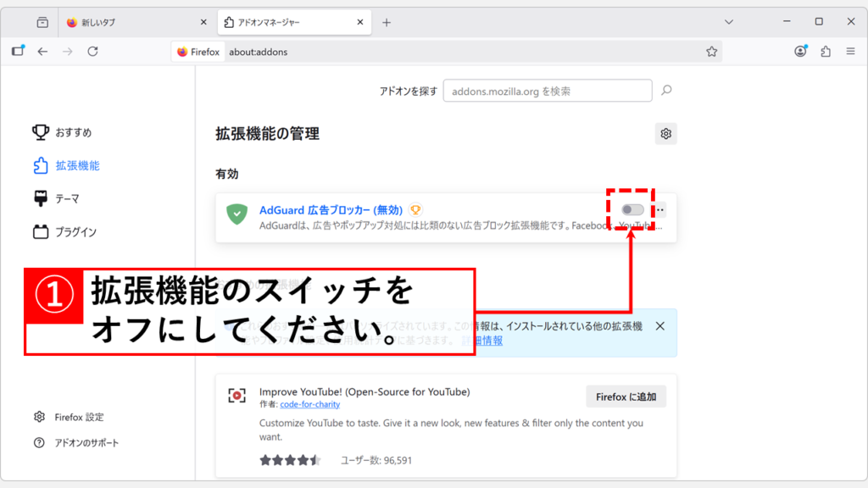The image size is (868, 488).
Task: Click the star rating of Improve YouTube
Action: [x=290, y=460]
